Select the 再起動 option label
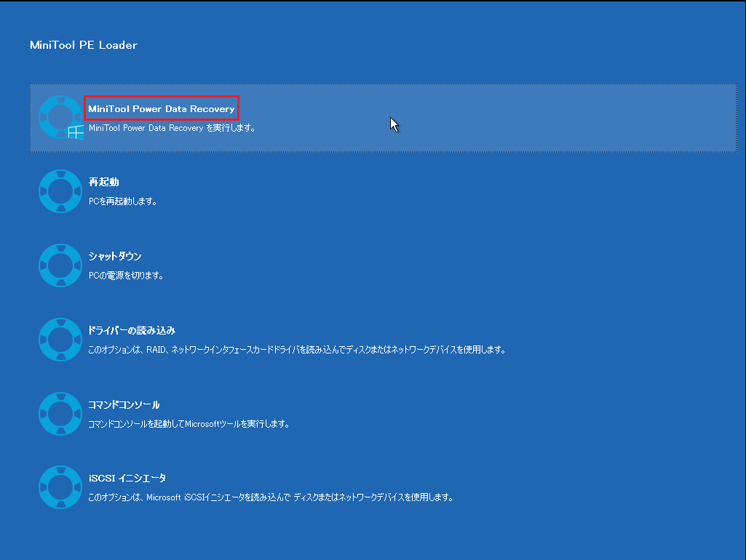 click(x=104, y=182)
